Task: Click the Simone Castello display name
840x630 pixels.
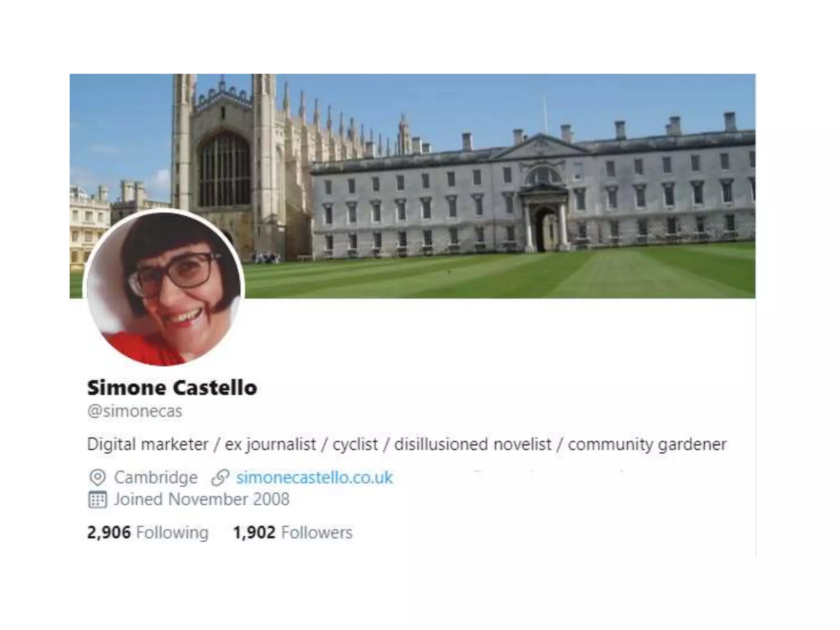Action: pos(172,388)
